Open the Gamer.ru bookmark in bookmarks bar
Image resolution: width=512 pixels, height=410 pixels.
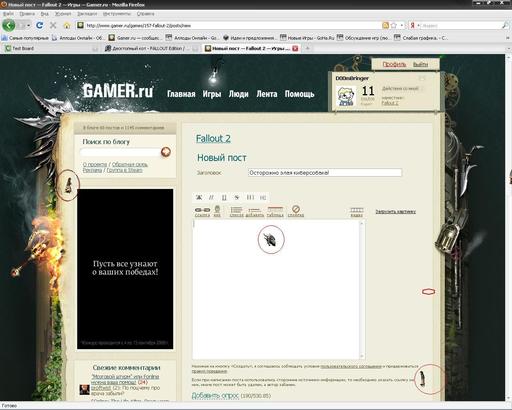point(135,38)
